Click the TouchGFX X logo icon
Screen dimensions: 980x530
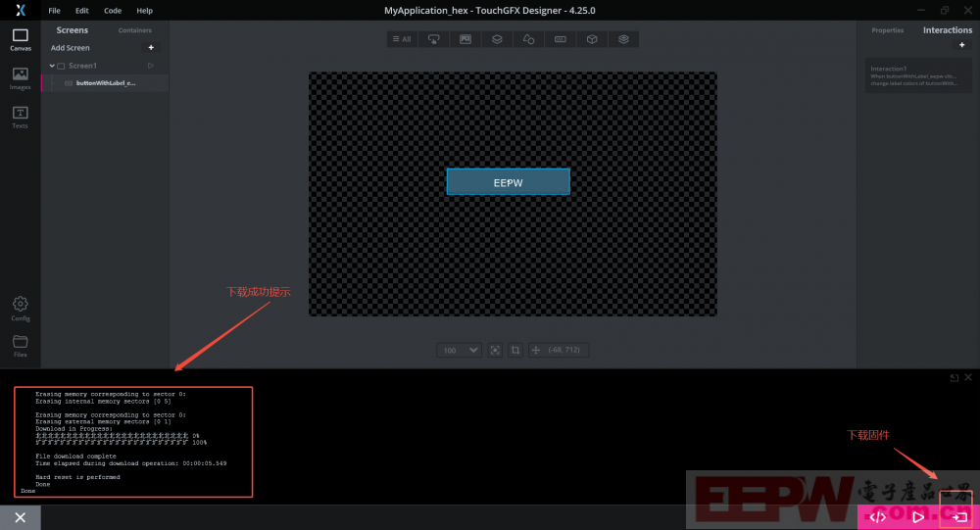(20, 10)
